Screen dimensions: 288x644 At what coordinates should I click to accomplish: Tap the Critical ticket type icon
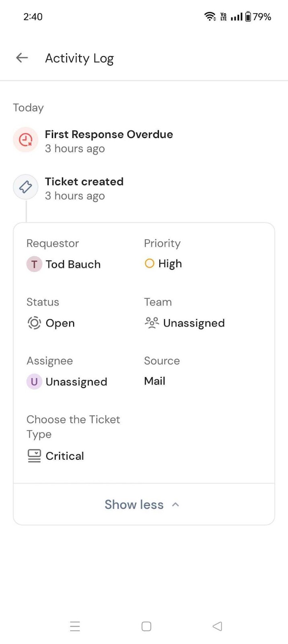coord(34,456)
